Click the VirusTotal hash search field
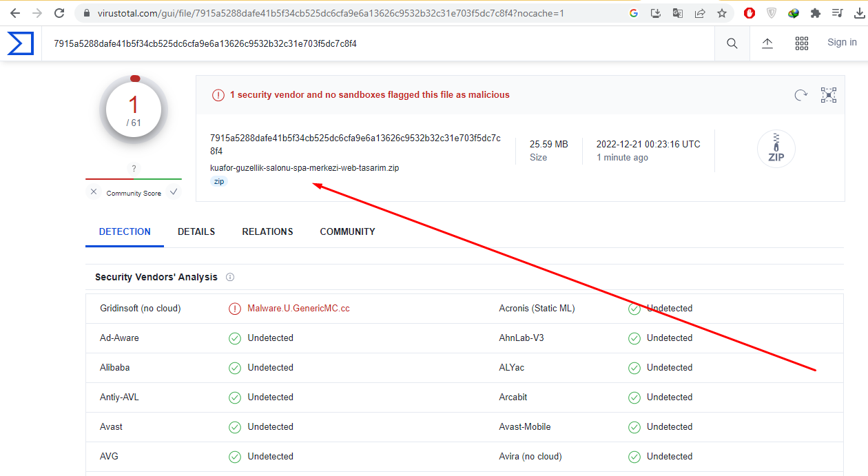This screenshot has width=868, height=476. coord(379,43)
